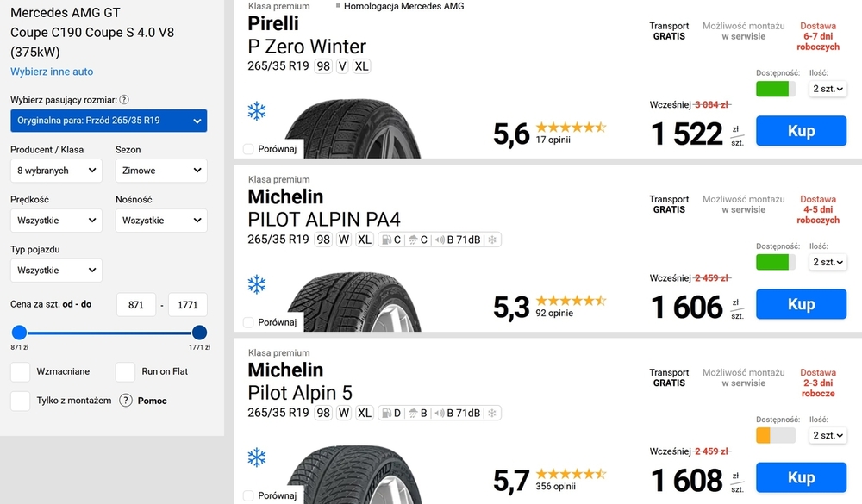Click the fuel efficiency label icon on PILOT ALPIN PA4

(387, 240)
